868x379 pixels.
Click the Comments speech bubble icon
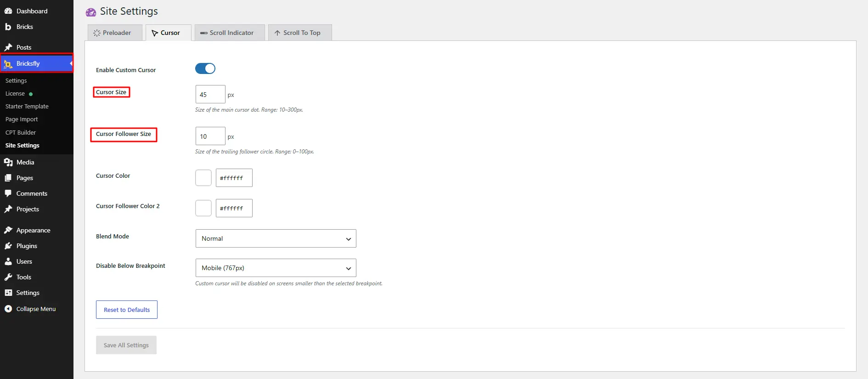tap(8, 193)
